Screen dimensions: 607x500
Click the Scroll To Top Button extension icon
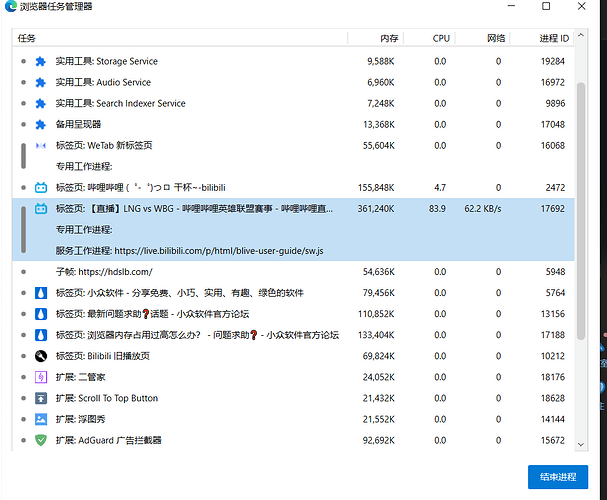(41, 398)
